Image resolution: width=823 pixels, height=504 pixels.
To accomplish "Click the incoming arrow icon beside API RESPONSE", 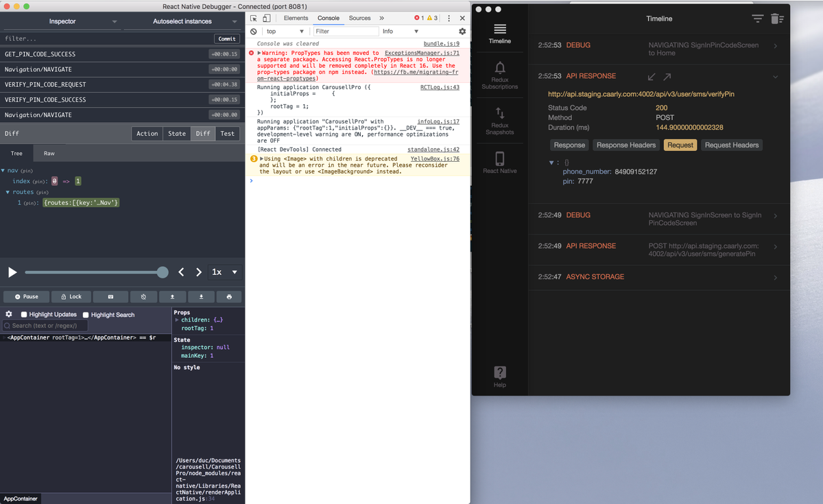I will pos(652,76).
